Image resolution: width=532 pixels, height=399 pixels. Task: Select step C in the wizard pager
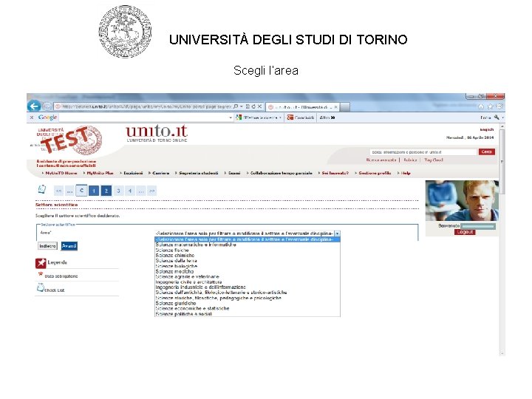tap(81, 191)
